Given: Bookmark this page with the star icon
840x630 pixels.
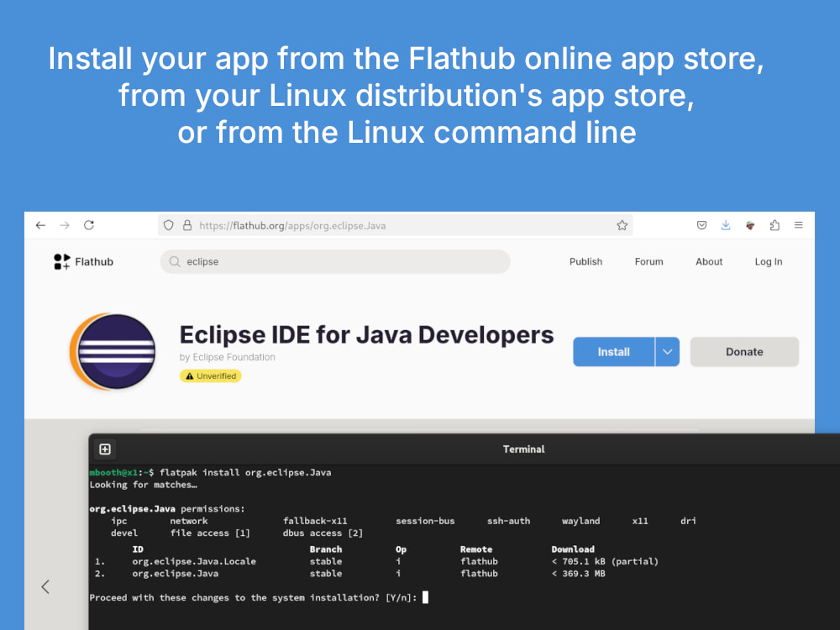Looking at the screenshot, I should point(622,225).
